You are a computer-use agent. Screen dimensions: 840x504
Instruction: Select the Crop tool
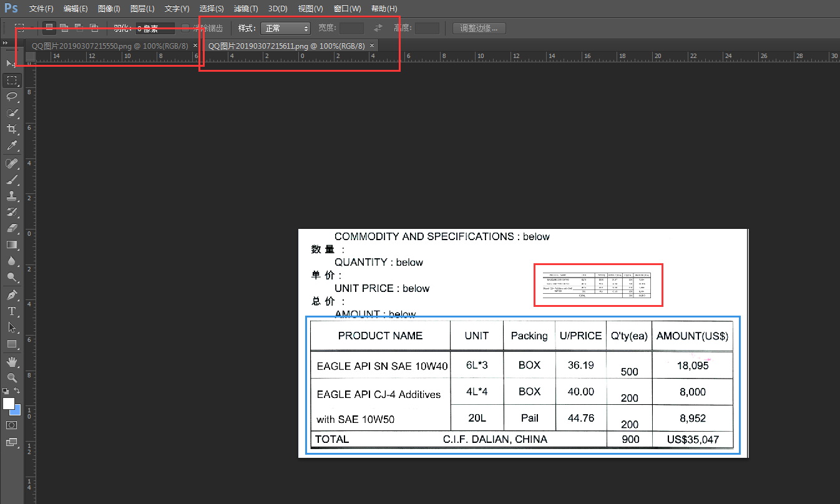(x=11, y=129)
